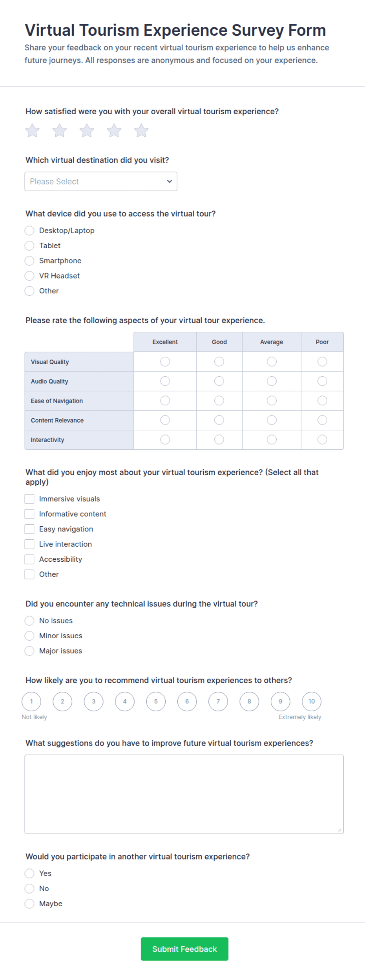Choose the fourth star rating

(114, 131)
